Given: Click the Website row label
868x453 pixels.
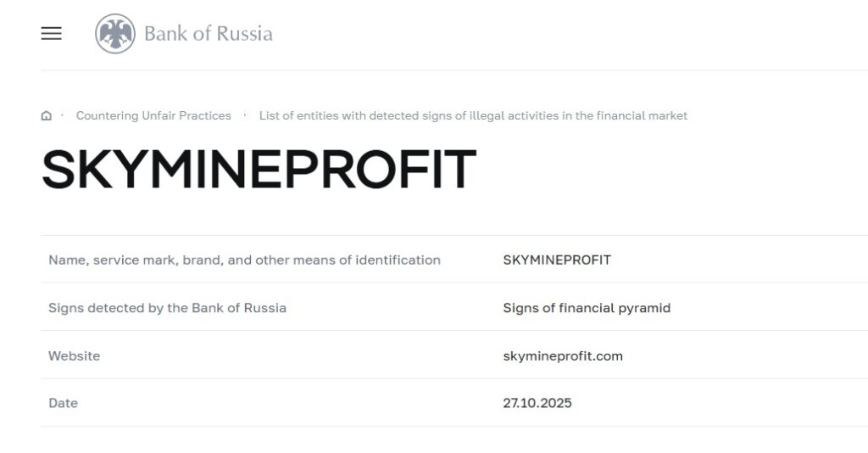Looking at the screenshot, I should (x=74, y=355).
